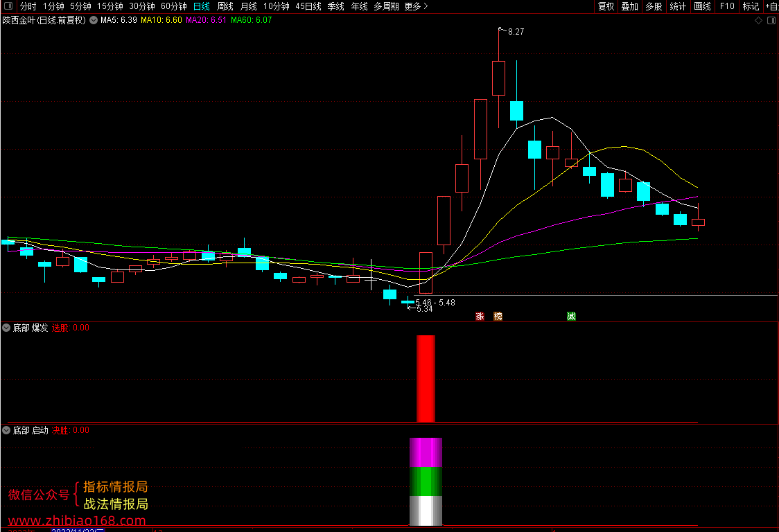Open the 多股 multi-stock view
The width and height of the screenshot is (779, 532).
click(654, 6)
